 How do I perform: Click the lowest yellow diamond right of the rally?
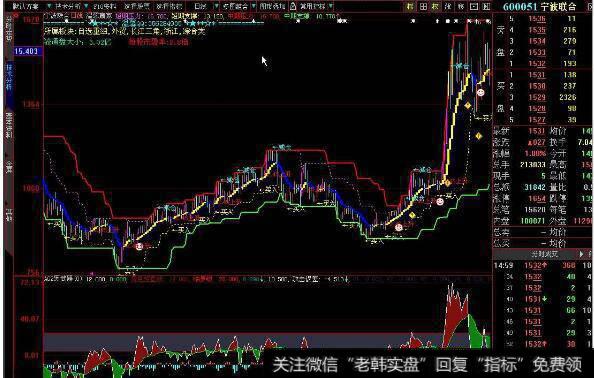[x=479, y=136]
